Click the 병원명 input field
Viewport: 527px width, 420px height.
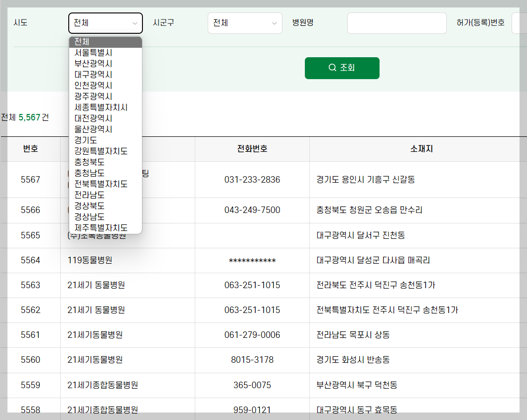click(x=396, y=23)
